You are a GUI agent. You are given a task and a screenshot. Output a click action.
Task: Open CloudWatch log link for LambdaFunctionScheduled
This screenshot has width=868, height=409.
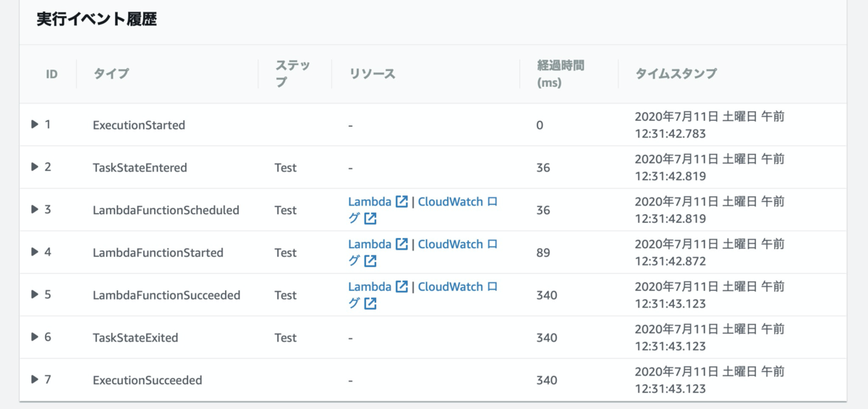tap(458, 202)
